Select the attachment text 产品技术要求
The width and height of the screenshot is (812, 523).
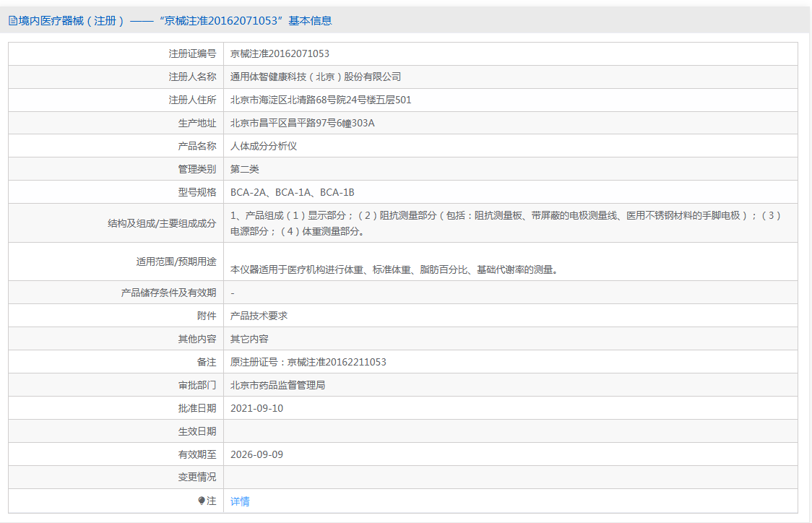259,316
